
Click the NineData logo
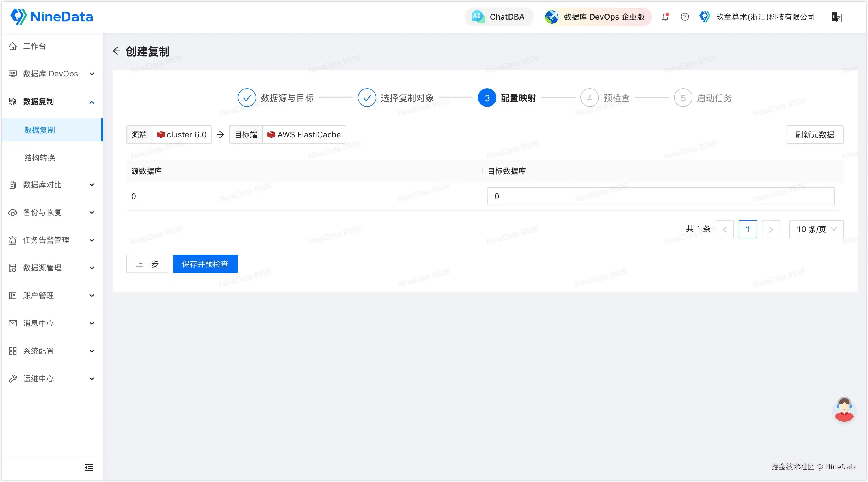(x=52, y=16)
